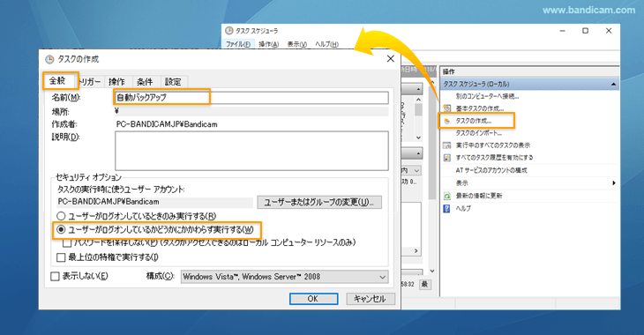
Task: Click the scroll-right arrow in middle pane
Action: pos(416,251)
